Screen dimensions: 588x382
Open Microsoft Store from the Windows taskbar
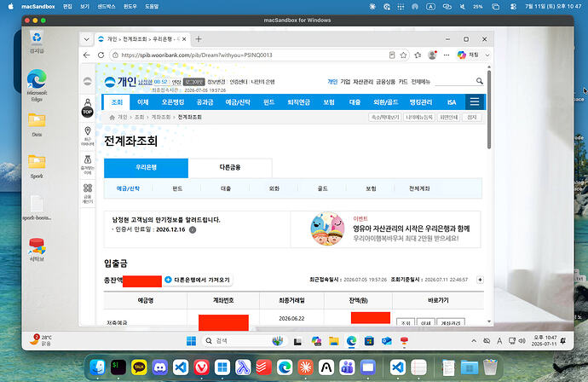369,341
